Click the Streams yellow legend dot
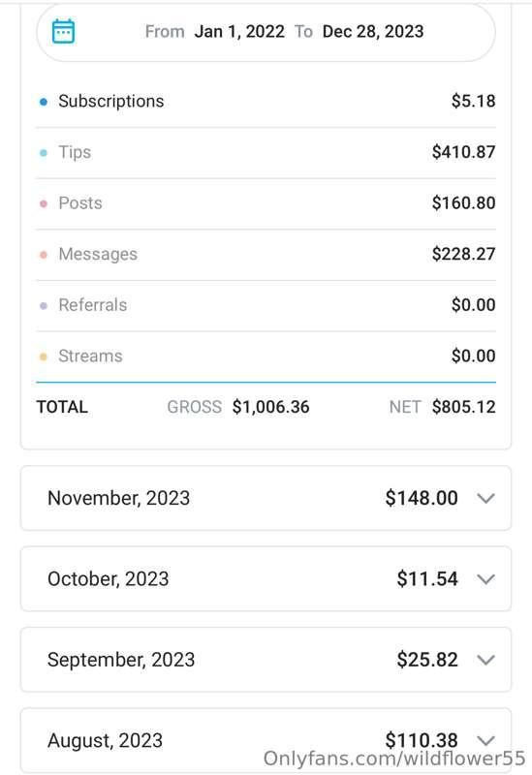The width and height of the screenshot is (532, 775). (x=44, y=356)
